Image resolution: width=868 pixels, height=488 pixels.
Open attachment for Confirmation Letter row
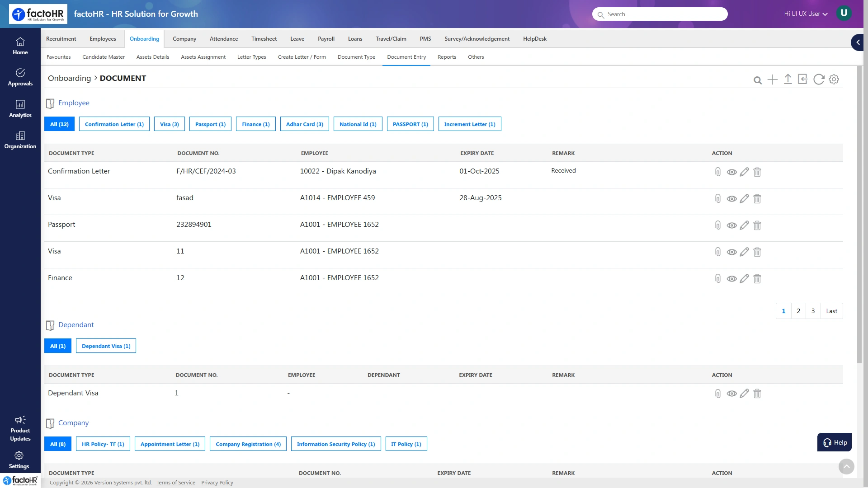tap(718, 172)
